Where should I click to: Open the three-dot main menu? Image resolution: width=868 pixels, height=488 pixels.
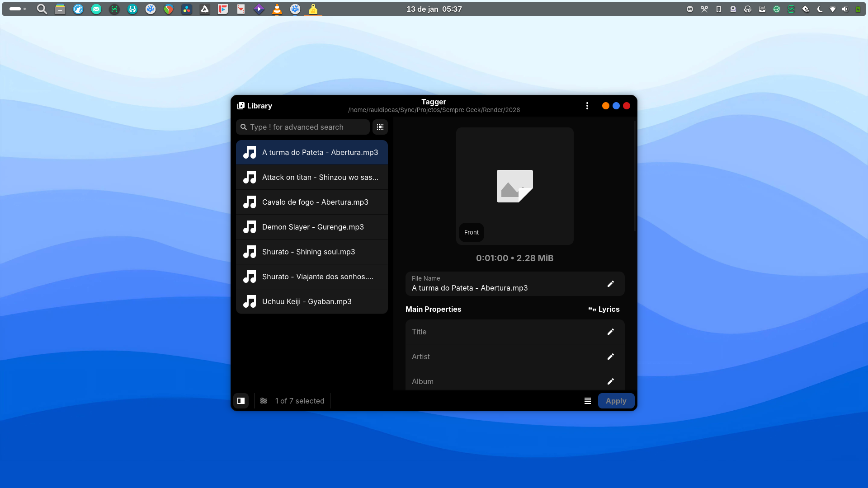[587, 106]
